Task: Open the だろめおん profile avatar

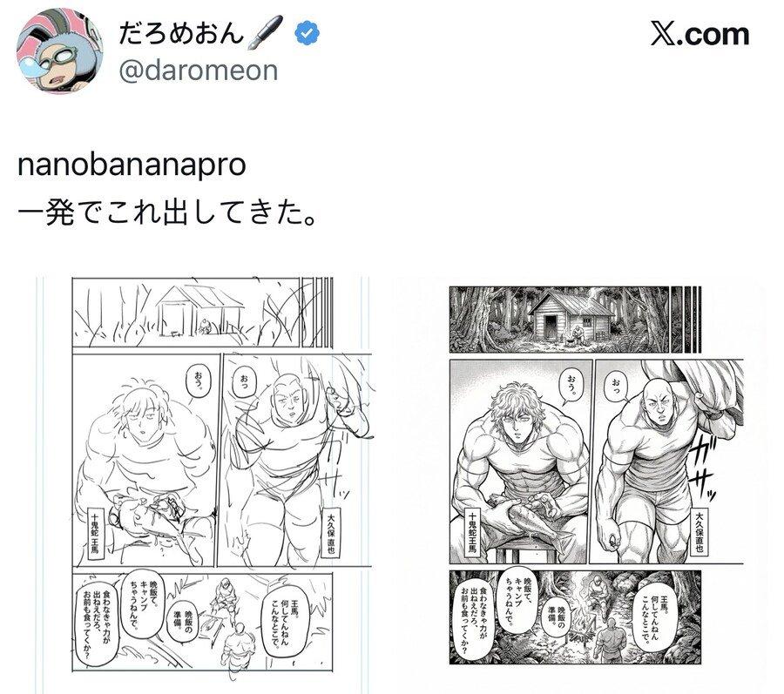Action: tap(60, 51)
